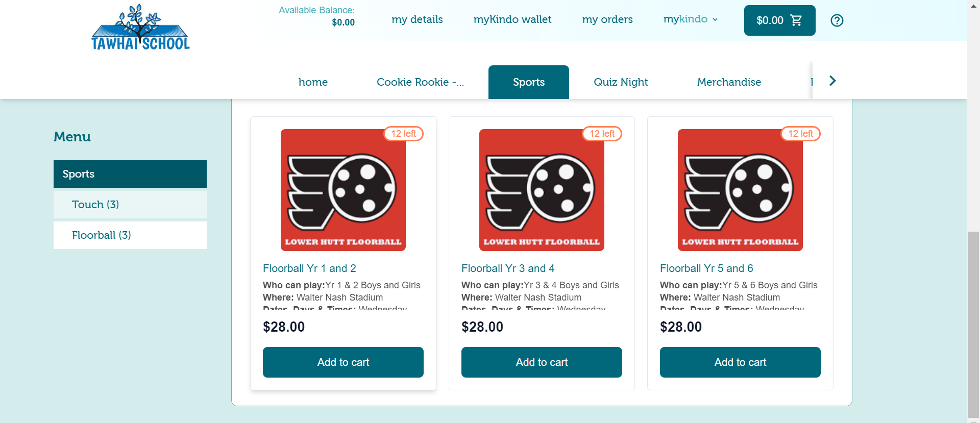Click the 12 left badge on Floorball Yr 1 and 2
Image resolution: width=980 pixels, height=423 pixels.
coord(403,134)
